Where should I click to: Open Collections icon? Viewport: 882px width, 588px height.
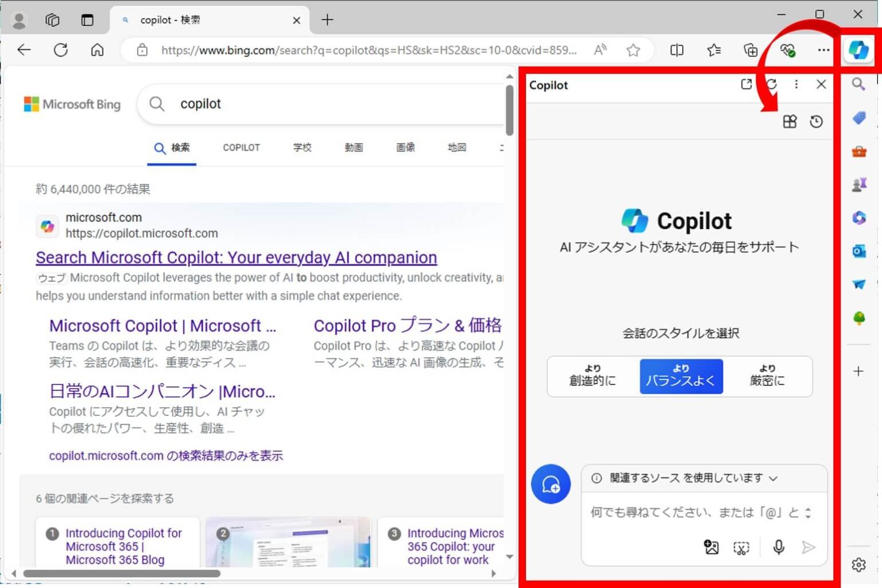[751, 50]
